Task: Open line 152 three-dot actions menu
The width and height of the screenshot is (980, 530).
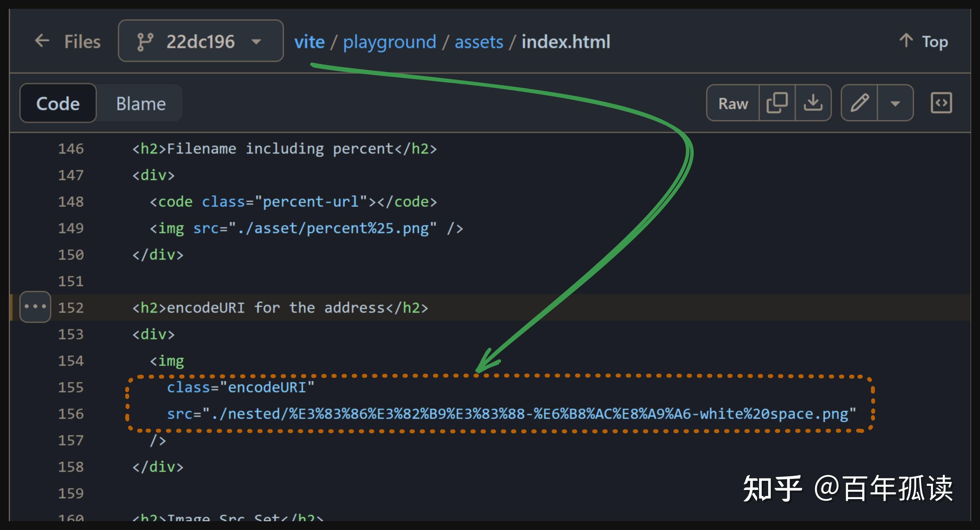Action: pos(35,307)
